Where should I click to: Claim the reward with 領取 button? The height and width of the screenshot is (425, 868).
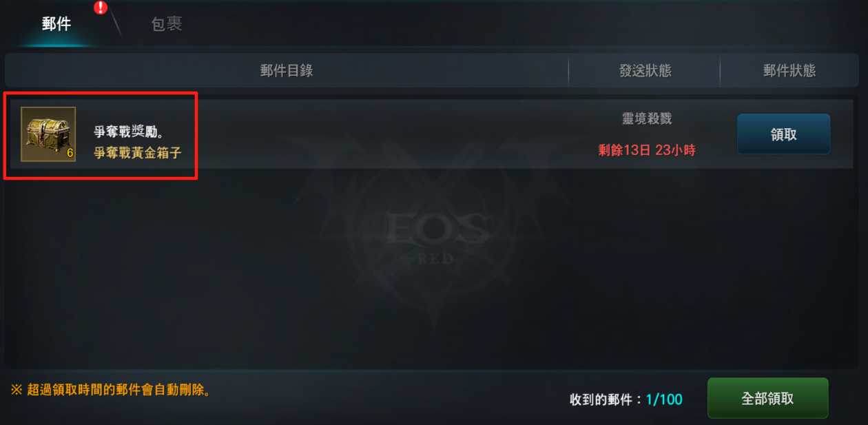tap(783, 134)
